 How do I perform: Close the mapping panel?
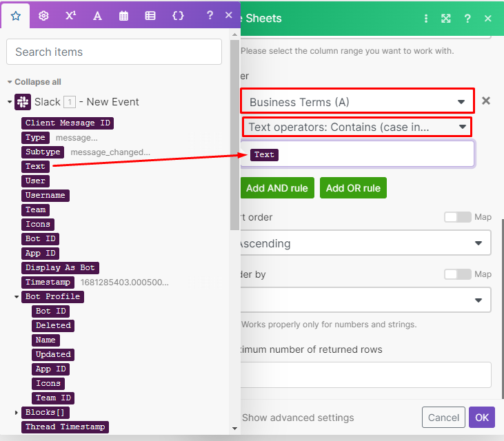pyautogui.click(x=228, y=15)
